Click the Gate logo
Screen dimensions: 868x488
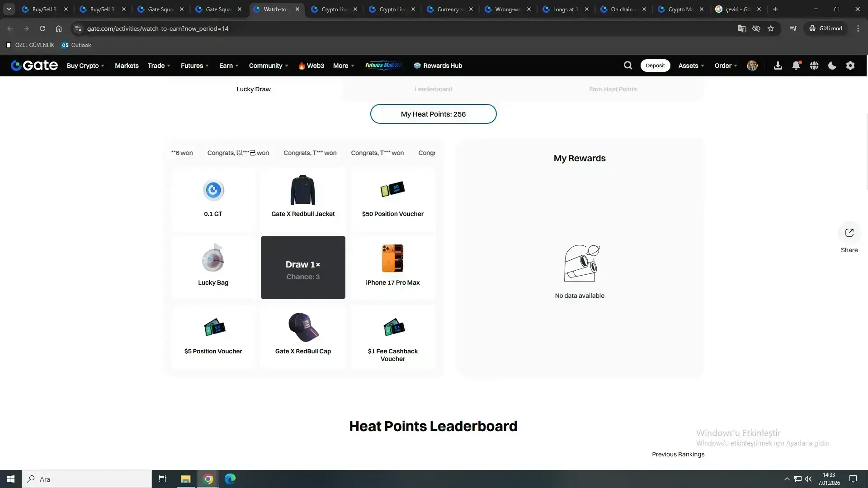34,66
